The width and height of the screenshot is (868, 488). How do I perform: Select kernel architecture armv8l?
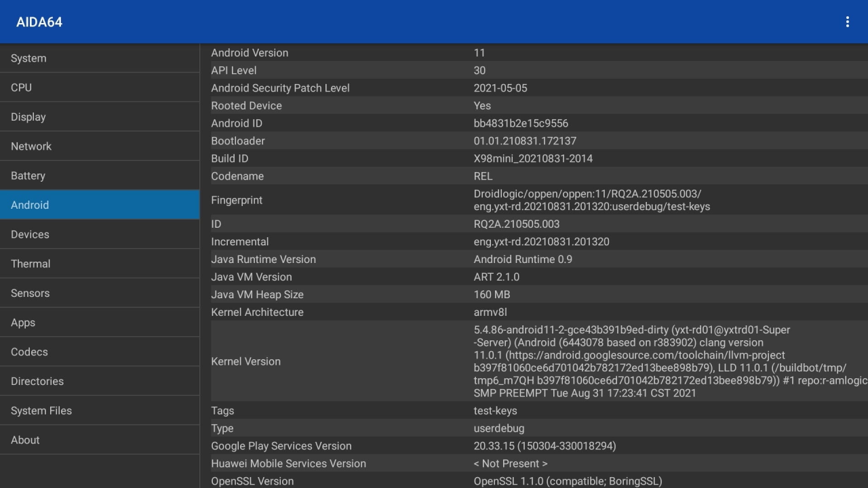[x=490, y=312]
